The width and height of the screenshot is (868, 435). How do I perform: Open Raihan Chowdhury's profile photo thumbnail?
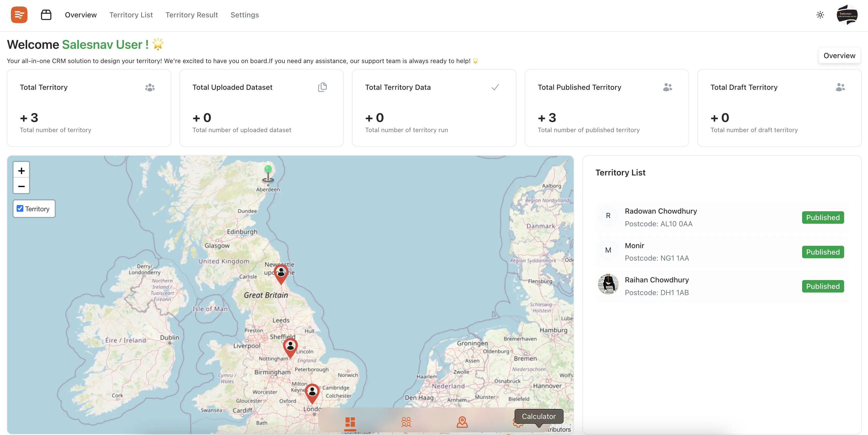coord(608,284)
